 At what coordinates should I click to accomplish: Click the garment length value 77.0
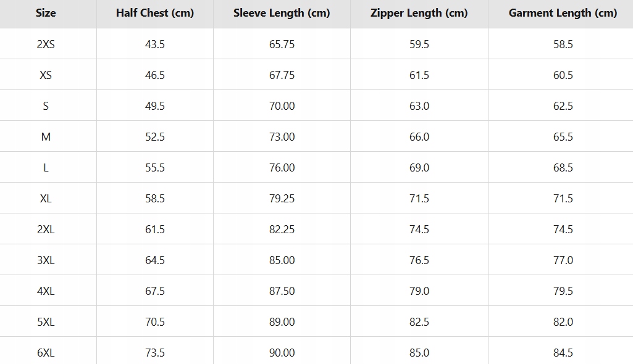pos(563,260)
